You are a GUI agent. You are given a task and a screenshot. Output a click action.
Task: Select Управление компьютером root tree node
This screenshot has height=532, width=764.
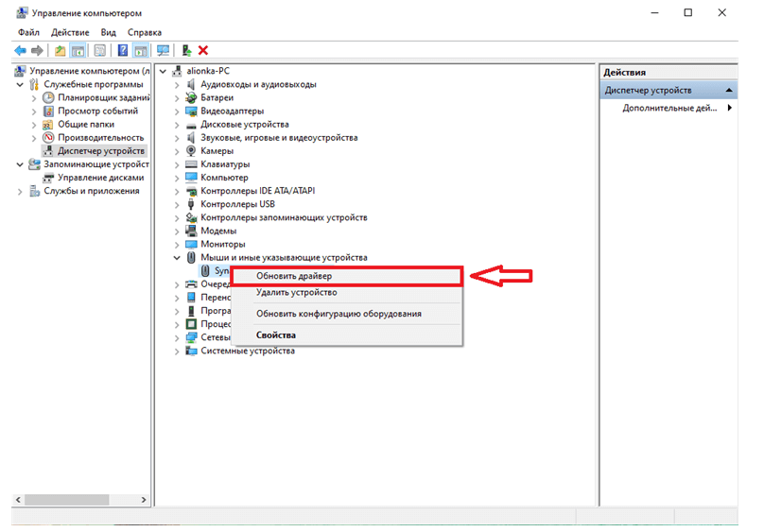[89, 71]
